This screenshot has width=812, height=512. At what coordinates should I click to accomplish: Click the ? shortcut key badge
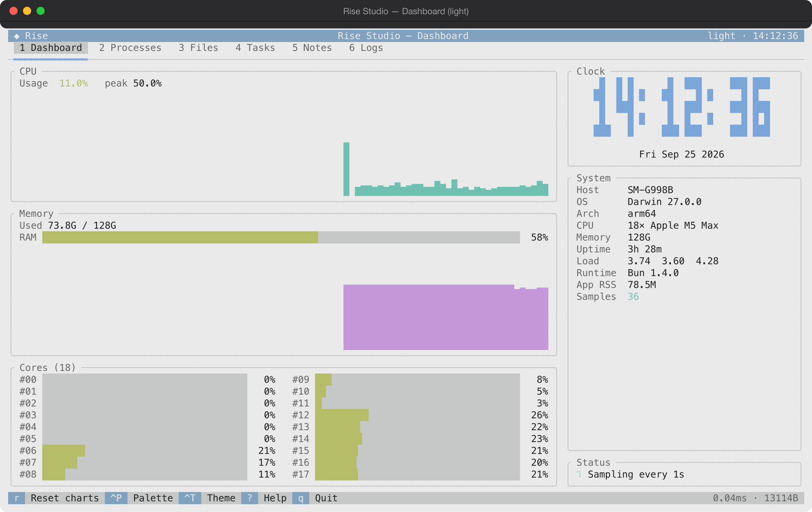click(250, 498)
